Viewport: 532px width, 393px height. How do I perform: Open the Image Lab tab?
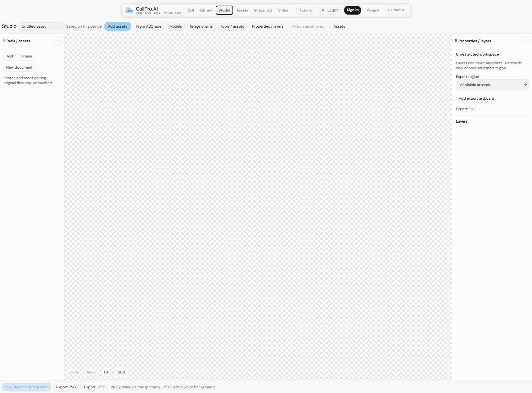click(x=263, y=10)
